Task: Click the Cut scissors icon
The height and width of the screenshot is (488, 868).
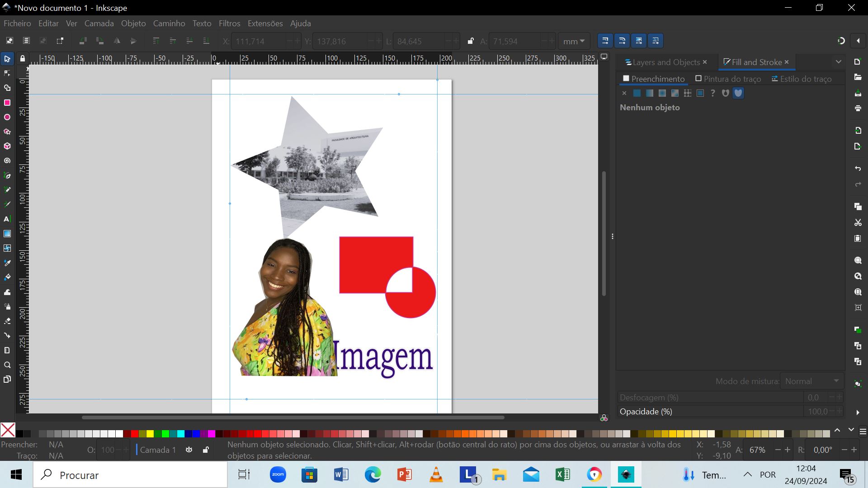Action: [x=858, y=223]
